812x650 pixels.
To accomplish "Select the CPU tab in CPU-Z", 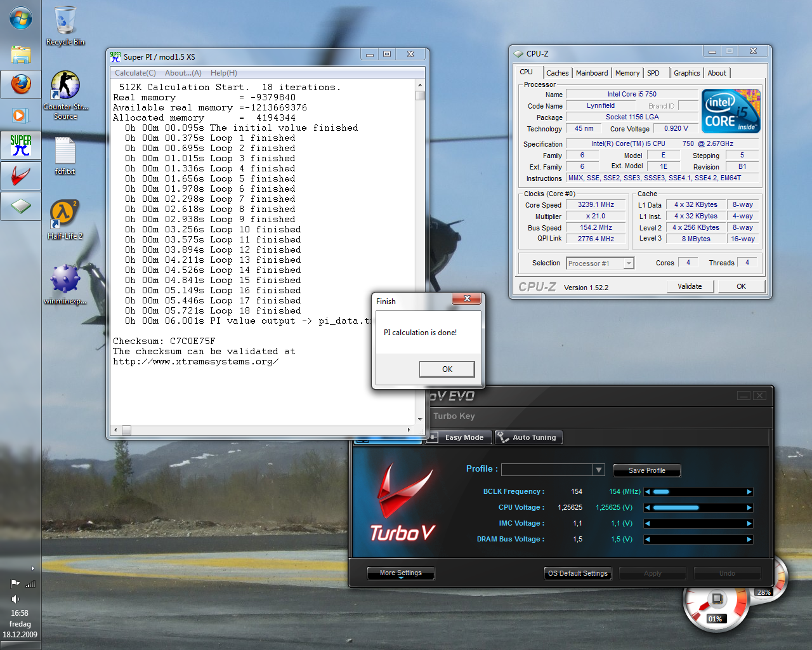I will coord(527,72).
